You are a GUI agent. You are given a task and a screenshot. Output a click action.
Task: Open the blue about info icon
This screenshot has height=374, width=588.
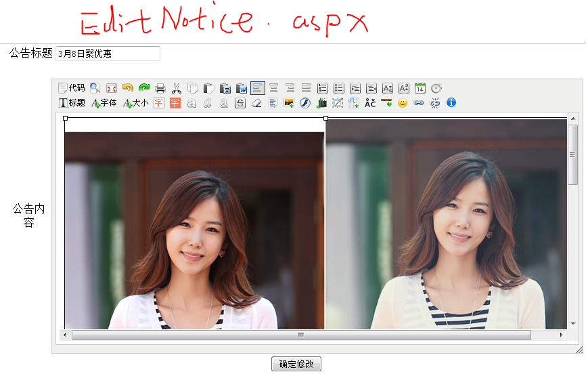click(x=451, y=103)
